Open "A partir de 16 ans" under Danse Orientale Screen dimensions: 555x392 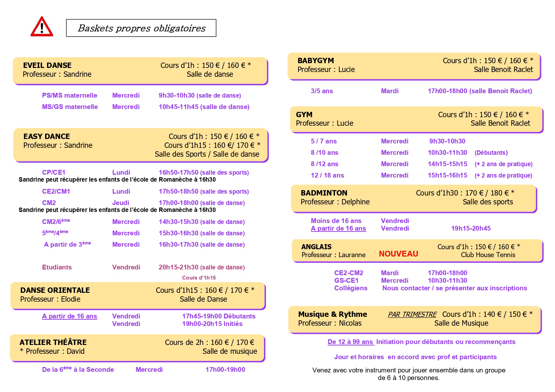pyautogui.click(x=70, y=316)
